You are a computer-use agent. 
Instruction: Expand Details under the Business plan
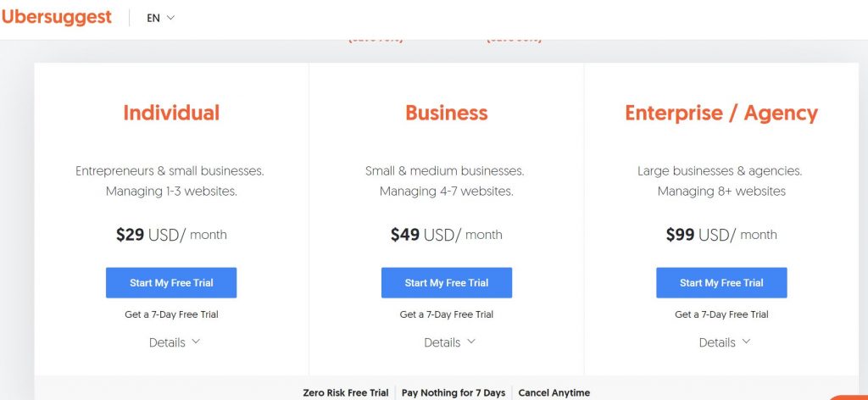pos(449,342)
